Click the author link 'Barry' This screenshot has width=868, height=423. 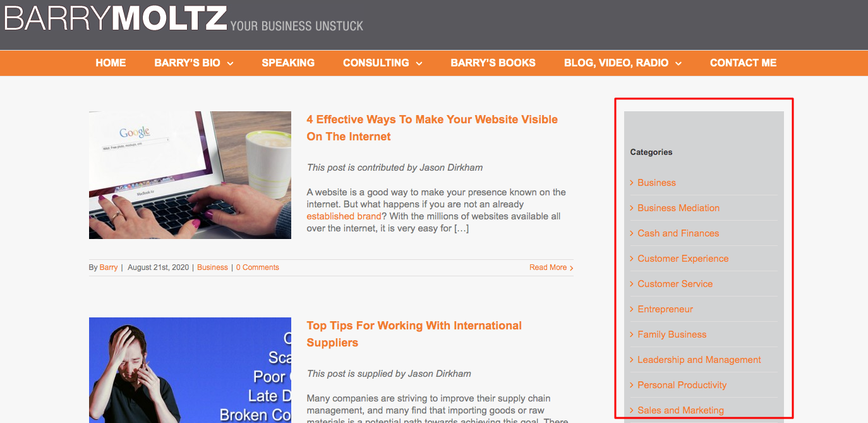pos(109,267)
